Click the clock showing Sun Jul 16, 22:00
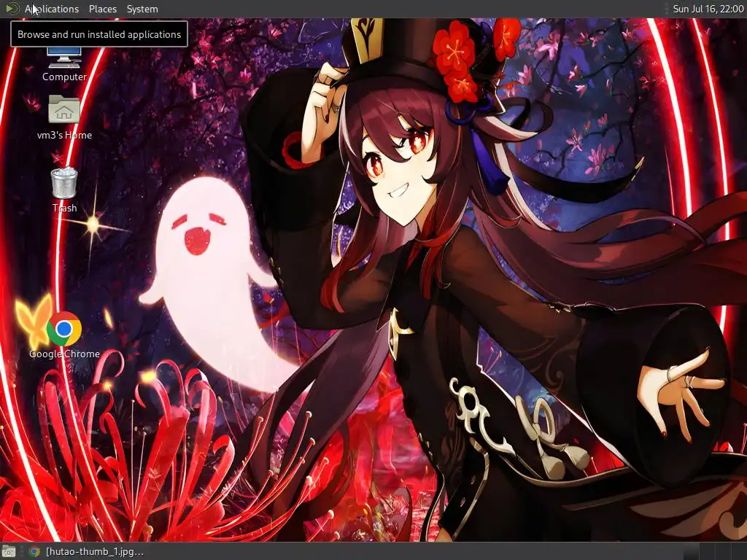The image size is (747, 560). click(708, 9)
